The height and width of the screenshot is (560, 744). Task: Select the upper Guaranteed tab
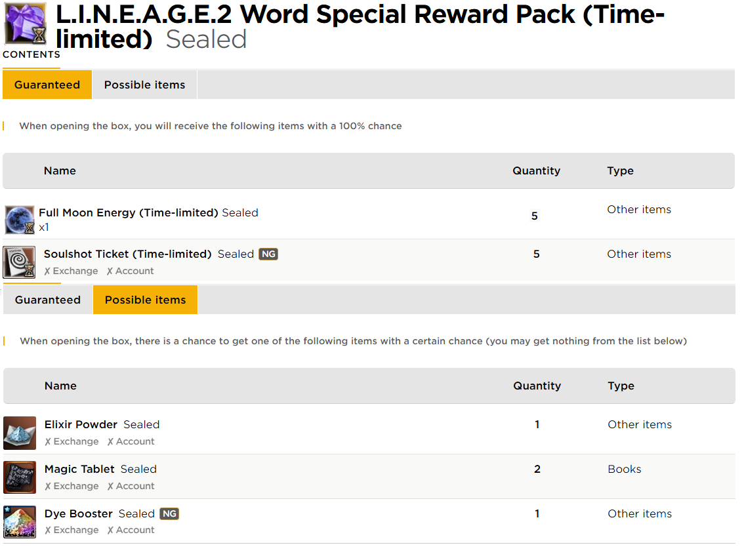tap(47, 85)
